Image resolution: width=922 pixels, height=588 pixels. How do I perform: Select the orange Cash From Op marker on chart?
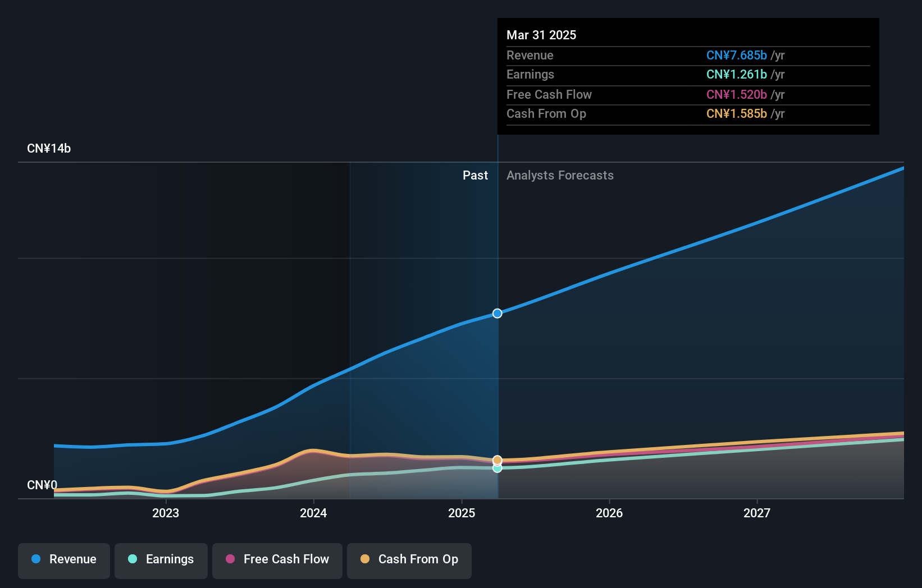[497, 460]
